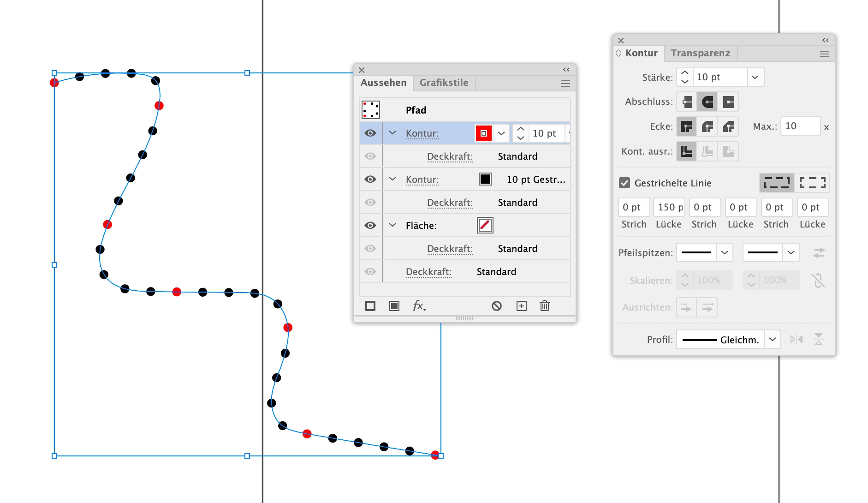Screen dimensions: 868x503
Task: Select the Kontur panel tab
Action: [641, 53]
